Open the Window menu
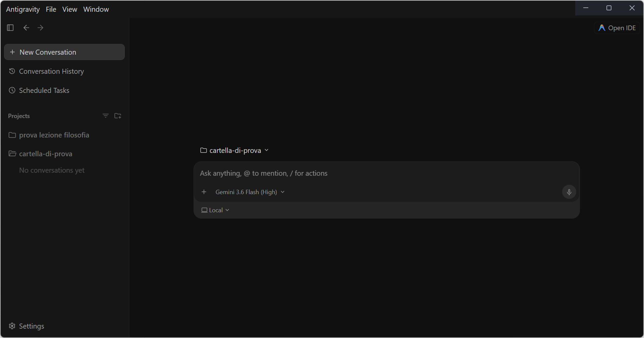The height and width of the screenshot is (338, 644). pos(96,9)
